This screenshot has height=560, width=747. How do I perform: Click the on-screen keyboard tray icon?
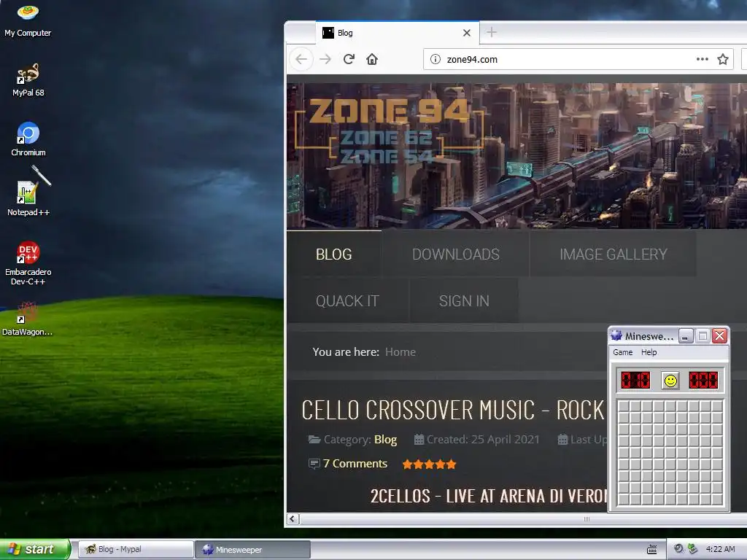tap(652, 550)
